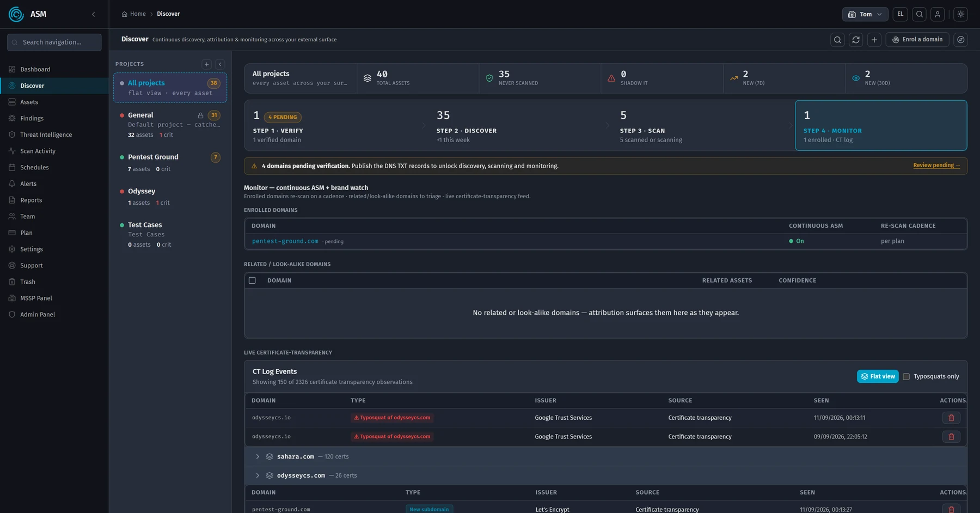
Task: Click the compass icon at header right
Action: click(961, 40)
